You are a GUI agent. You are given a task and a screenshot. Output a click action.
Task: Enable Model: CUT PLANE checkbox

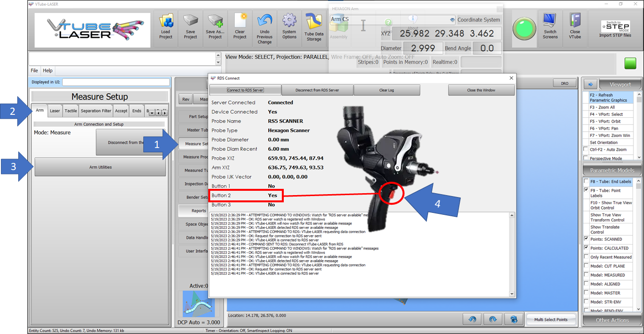[x=586, y=266]
